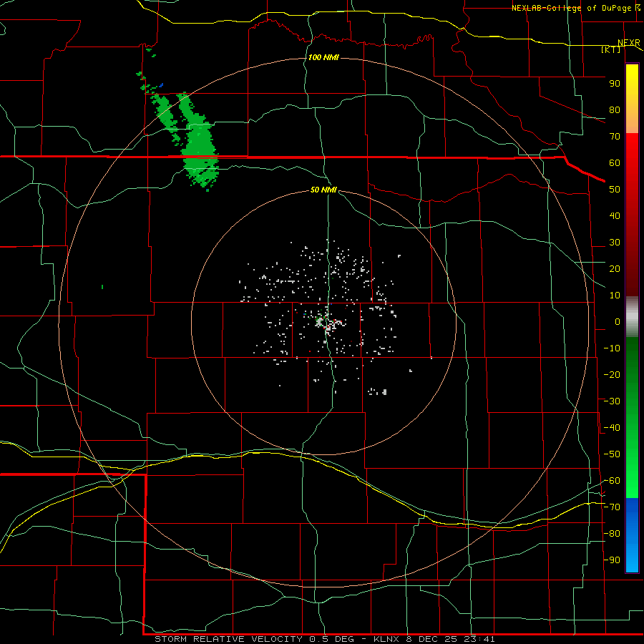Click the "8 DEC 25 23:41" timestamp
Screen dimensions: 644x644
click(452, 639)
